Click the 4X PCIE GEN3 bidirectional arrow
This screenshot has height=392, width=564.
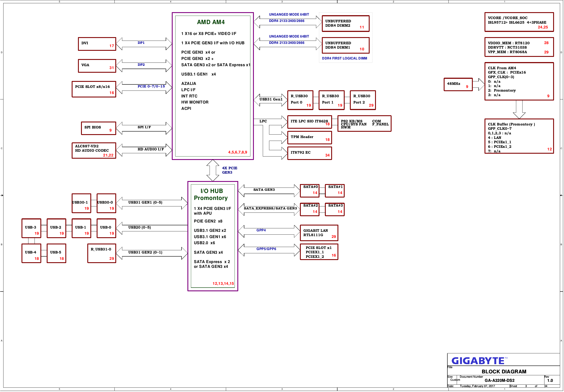point(213,170)
